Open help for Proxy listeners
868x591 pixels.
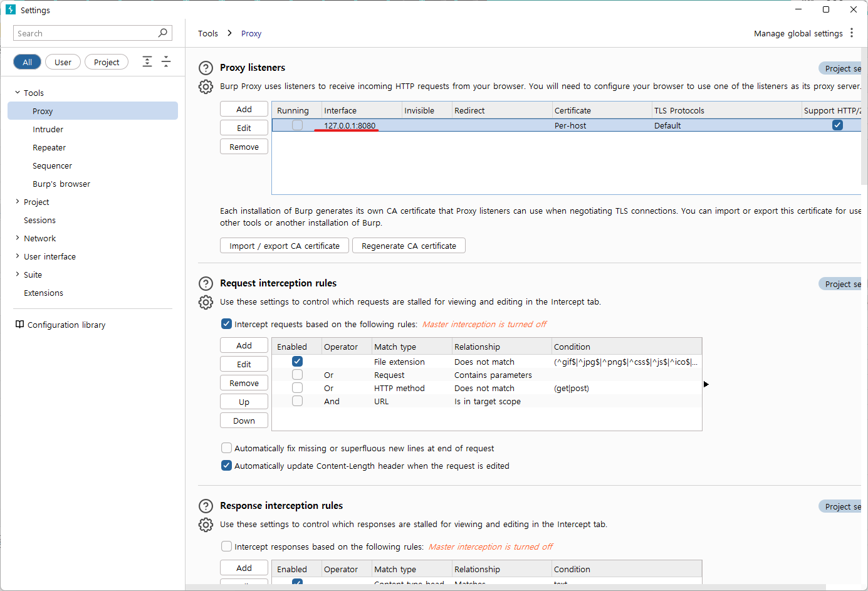point(206,68)
